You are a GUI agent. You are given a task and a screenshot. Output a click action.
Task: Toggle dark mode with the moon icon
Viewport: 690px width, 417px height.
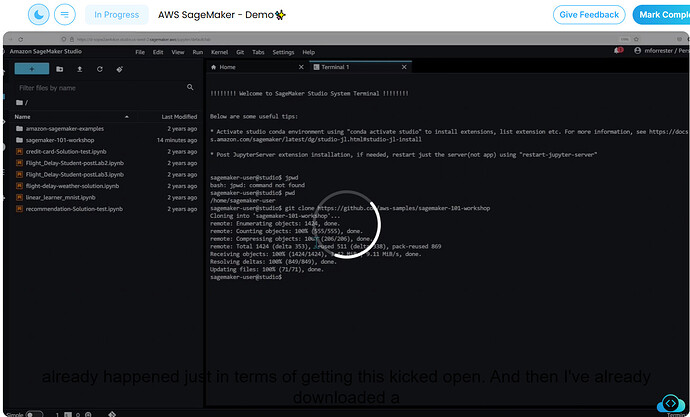39,15
